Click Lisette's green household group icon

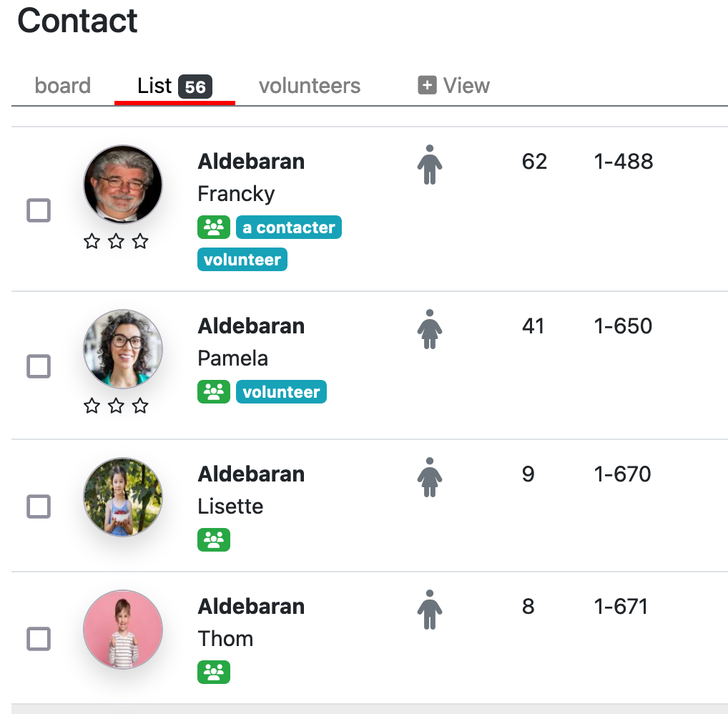[214, 540]
